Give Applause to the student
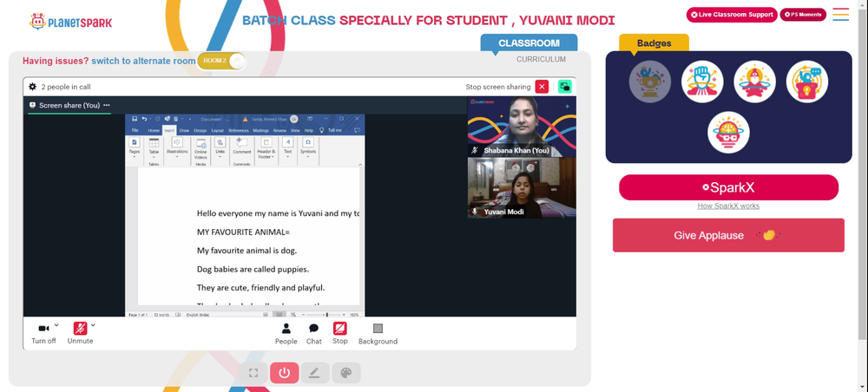Image resolution: width=868 pixels, height=392 pixels. [x=728, y=235]
